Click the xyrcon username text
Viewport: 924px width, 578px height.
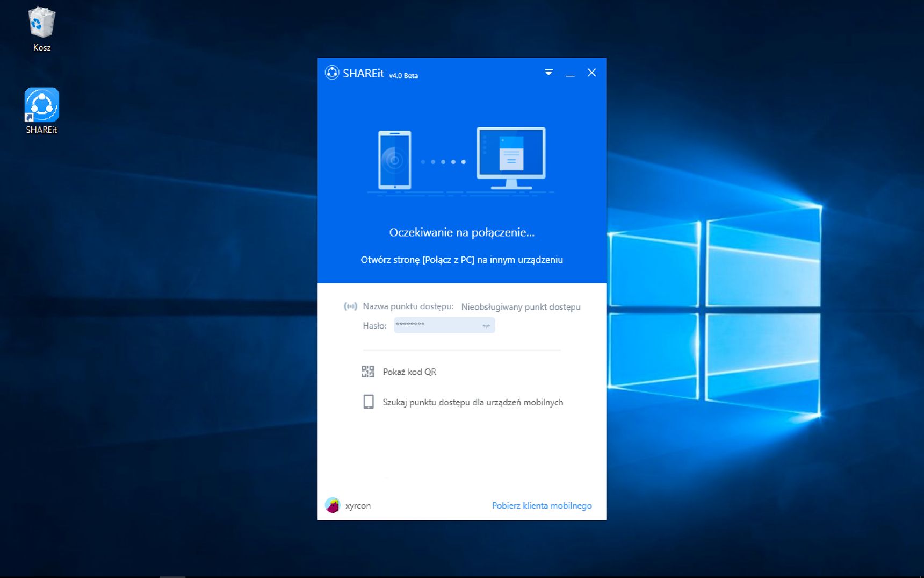tap(358, 505)
